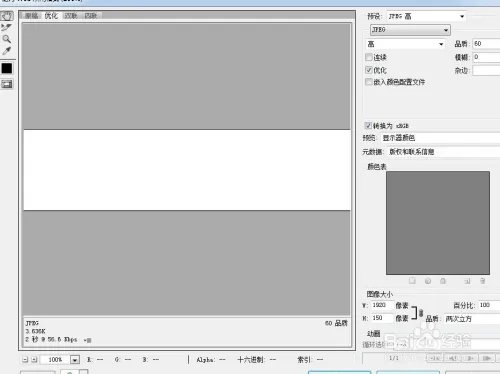Toggle the width-height constrain link icon
Screen dimensions: 500x374
click(x=421, y=313)
